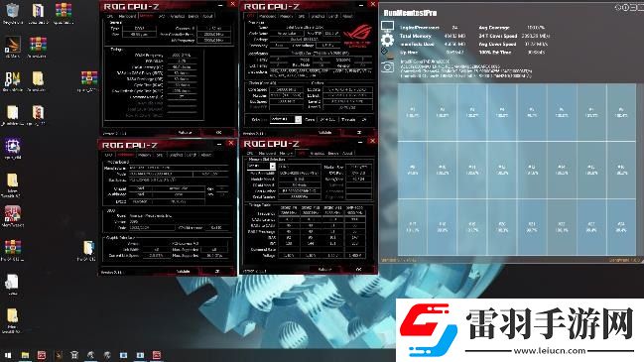Click Validate in CPU-Z Mainboard window
This screenshot has height=362, width=644.
coord(184,272)
